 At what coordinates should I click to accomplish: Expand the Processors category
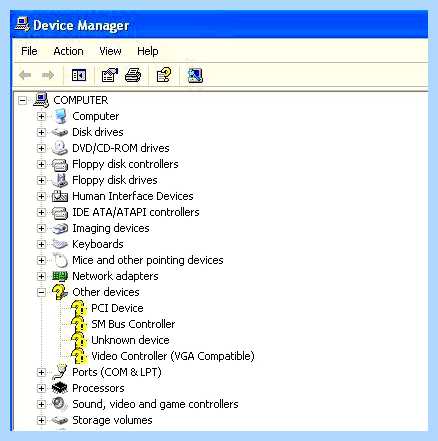point(41,388)
